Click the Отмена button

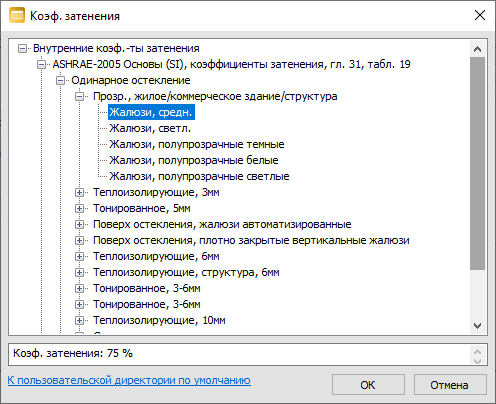point(450,385)
